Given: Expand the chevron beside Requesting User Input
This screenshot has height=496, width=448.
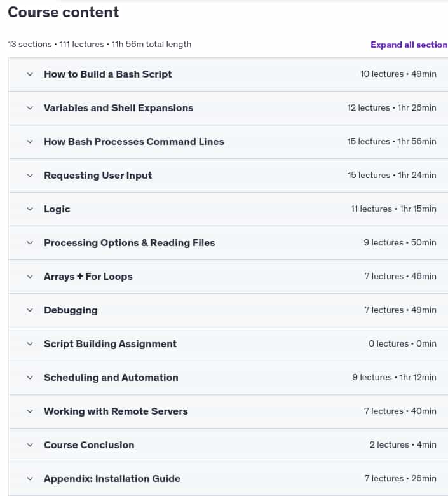Looking at the screenshot, I should tap(30, 176).
